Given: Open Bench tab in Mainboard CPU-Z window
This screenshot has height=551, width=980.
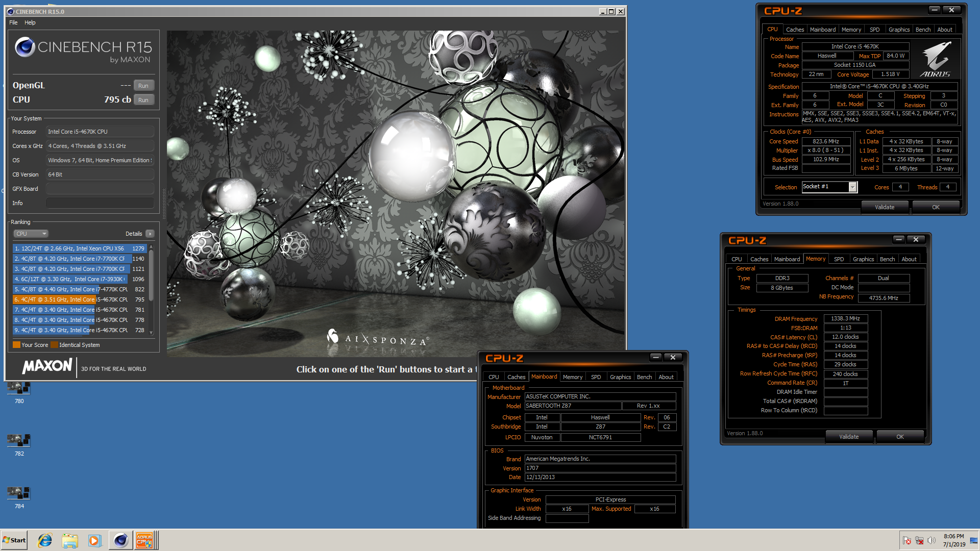Looking at the screenshot, I should tap(644, 377).
